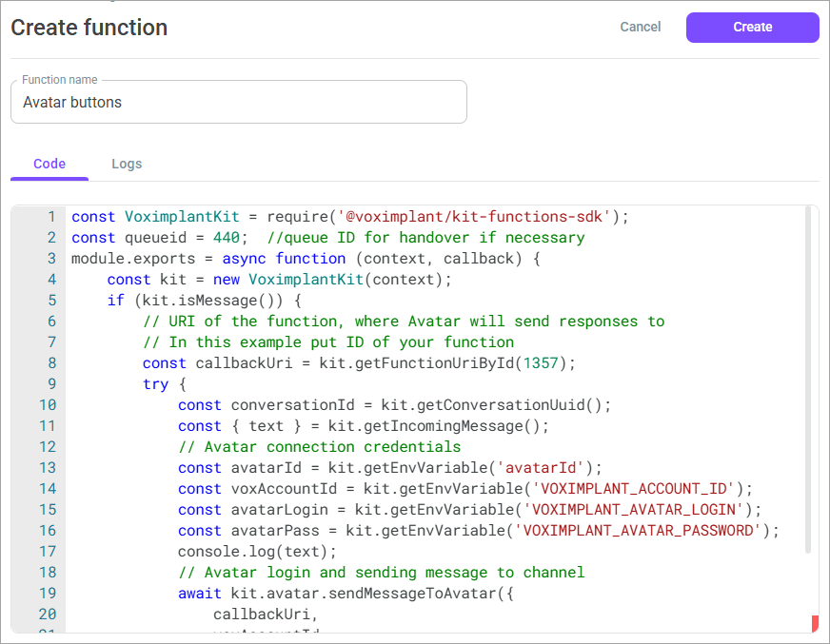Click '// Avatar login and sending message' comment

(382, 572)
